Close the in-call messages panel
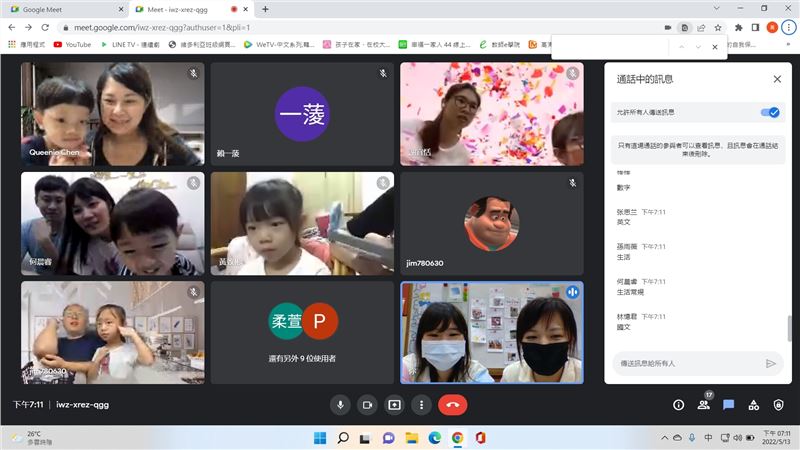The width and height of the screenshot is (800, 450). click(777, 79)
